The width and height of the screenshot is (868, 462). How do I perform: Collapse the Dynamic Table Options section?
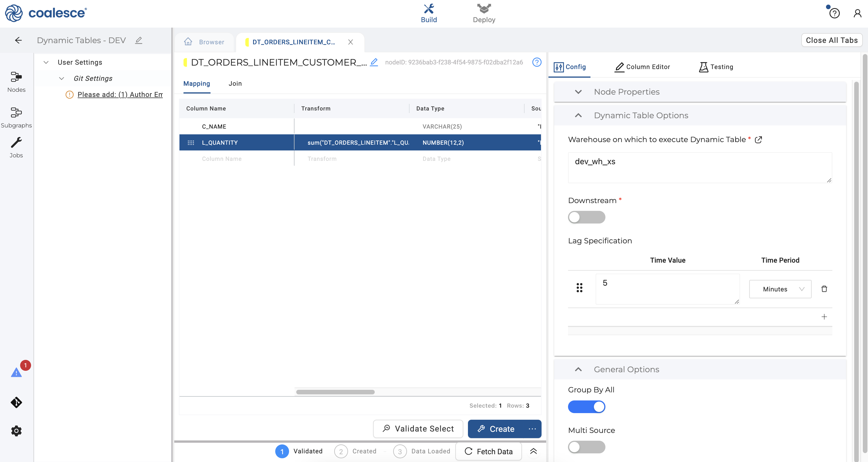578,115
